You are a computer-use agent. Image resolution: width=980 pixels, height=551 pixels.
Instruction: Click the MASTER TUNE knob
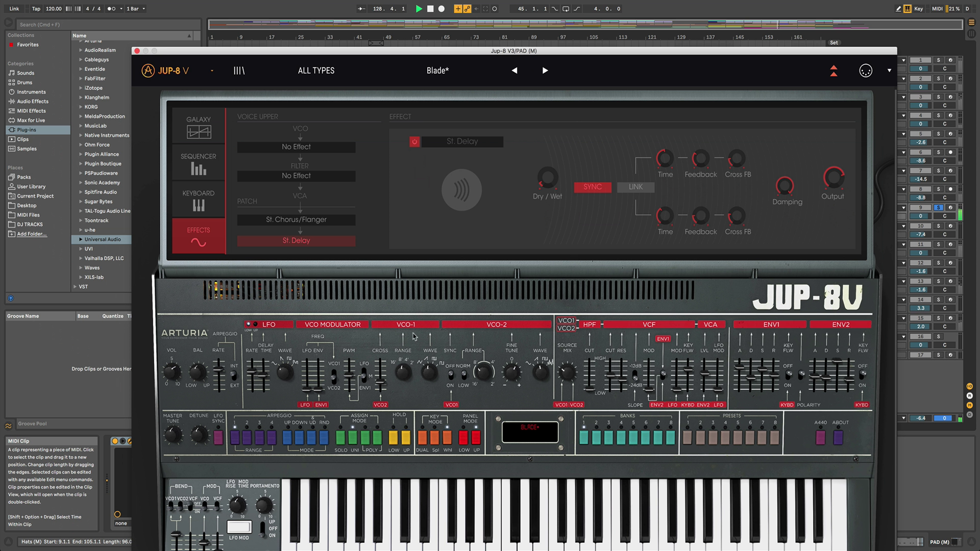[x=173, y=435]
